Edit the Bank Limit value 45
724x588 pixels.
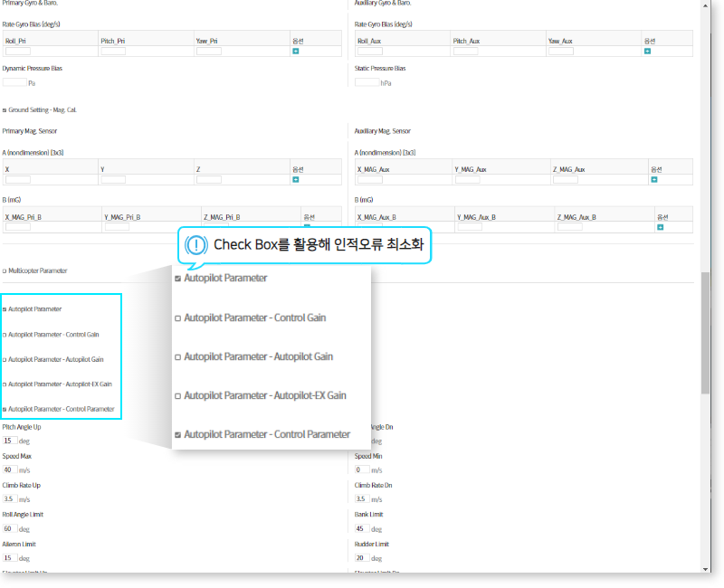(x=363, y=529)
